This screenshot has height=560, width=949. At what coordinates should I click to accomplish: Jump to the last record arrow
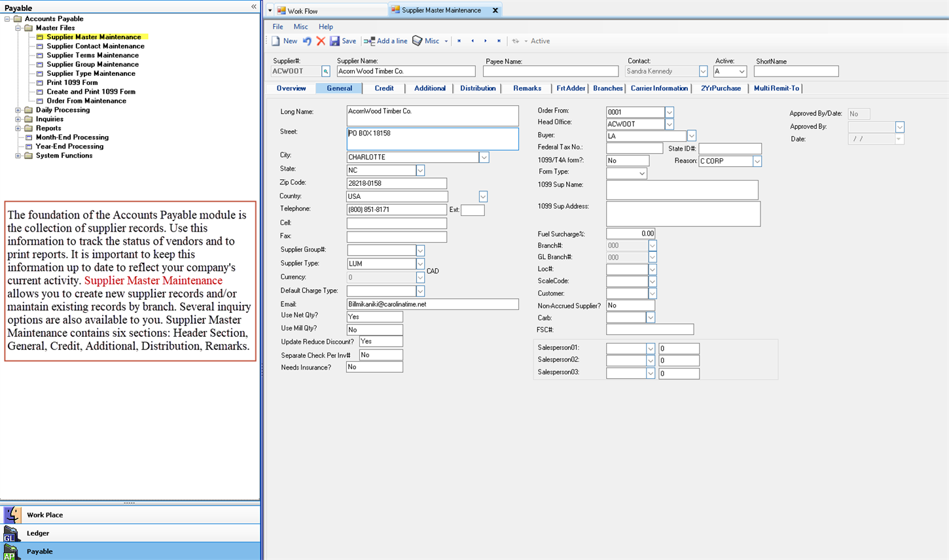[x=499, y=41]
